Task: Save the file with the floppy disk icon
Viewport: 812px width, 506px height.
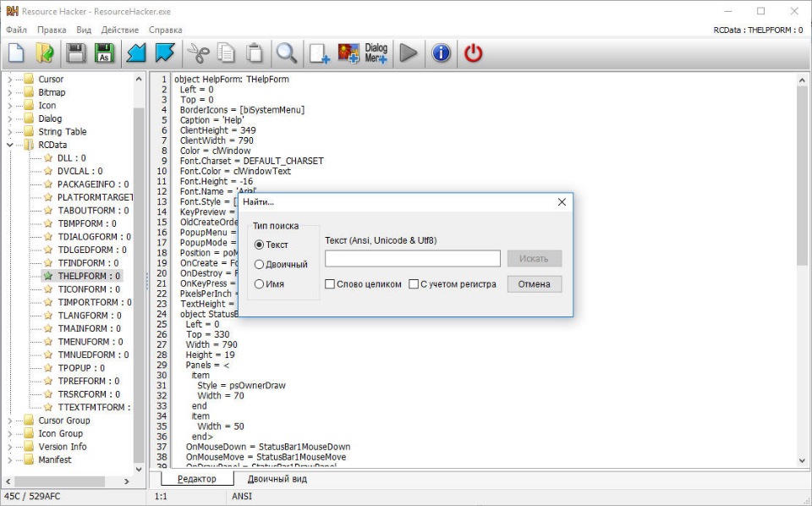Action: tap(75, 52)
